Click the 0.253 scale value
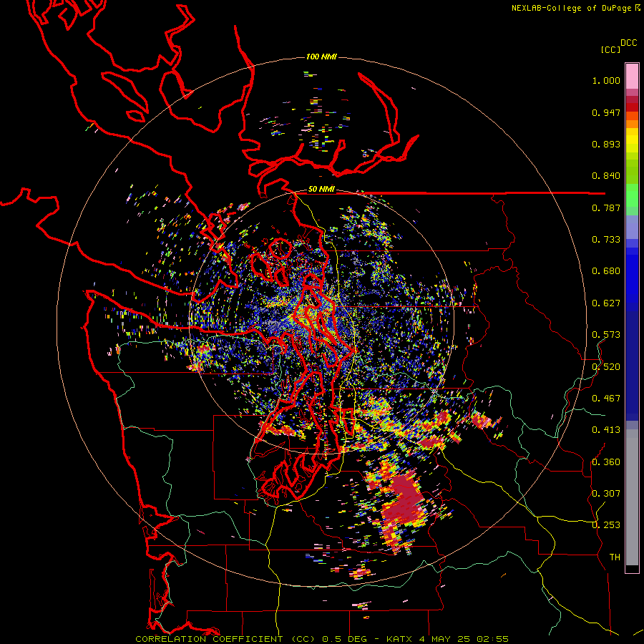 tap(606, 525)
